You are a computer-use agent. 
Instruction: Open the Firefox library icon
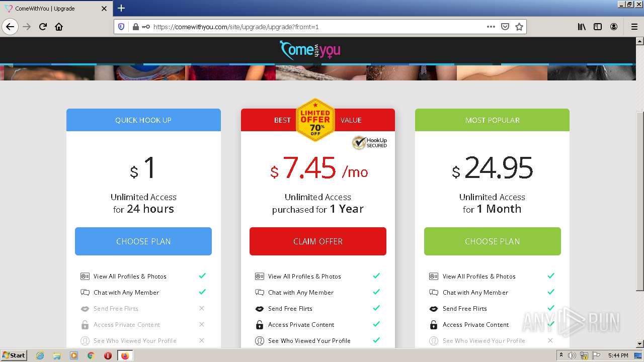coord(582,27)
